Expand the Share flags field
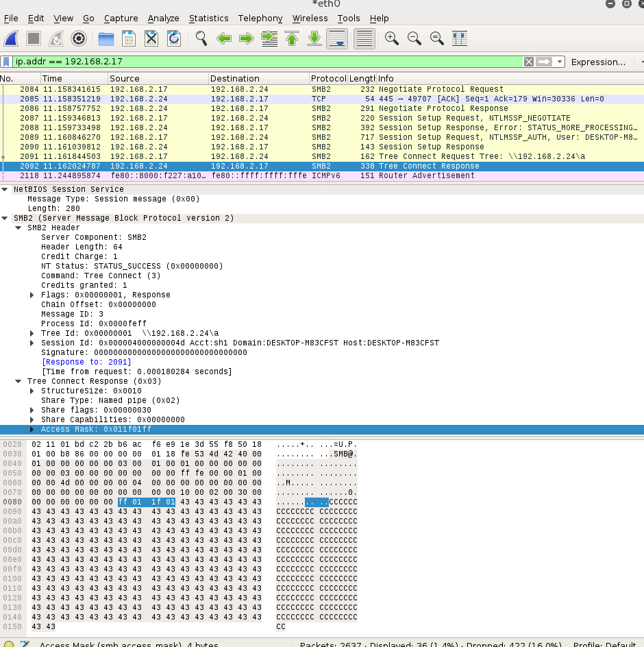The width and height of the screenshot is (644, 647). (x=32, y=410)
